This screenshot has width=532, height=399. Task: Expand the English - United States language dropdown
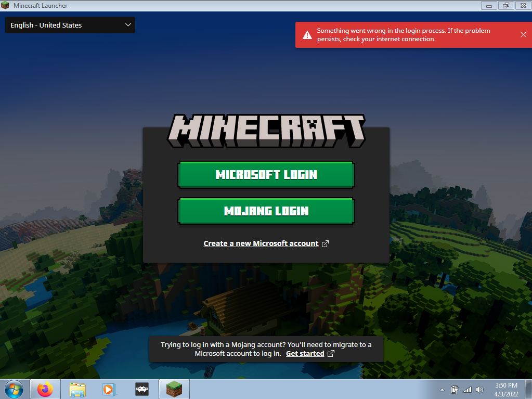tap(70, 25)
